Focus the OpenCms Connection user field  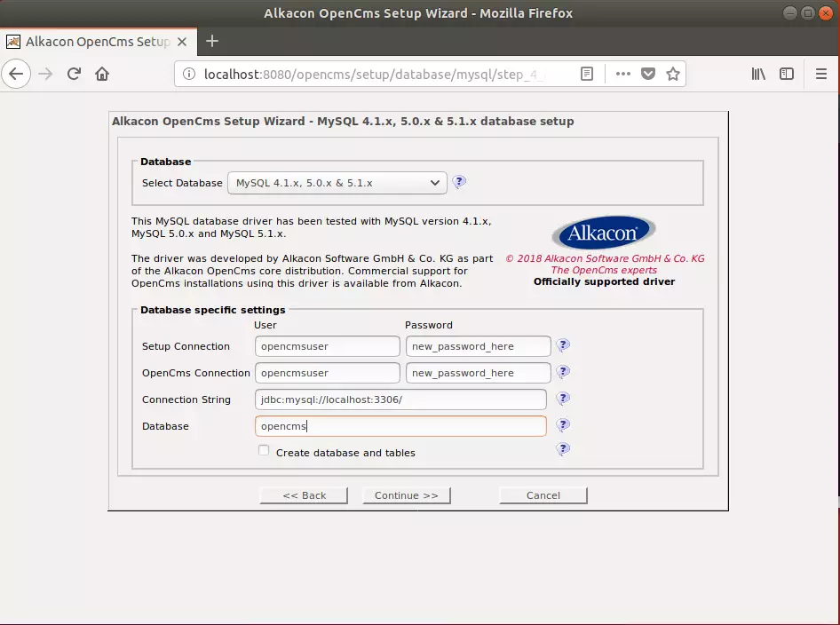[328, 373]
